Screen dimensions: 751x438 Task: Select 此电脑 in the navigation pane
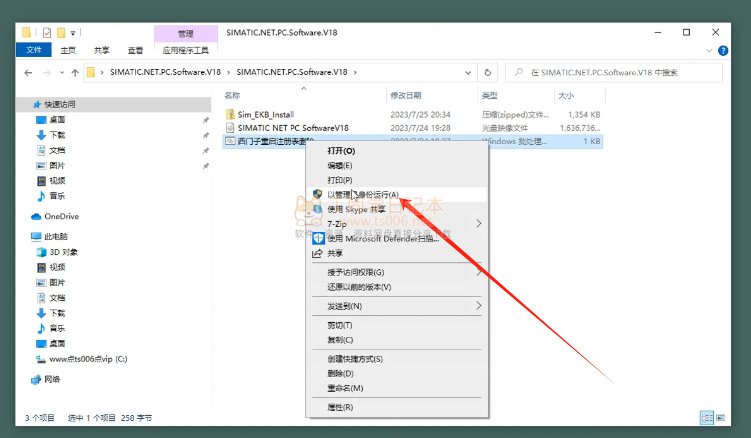coord(56,237)
